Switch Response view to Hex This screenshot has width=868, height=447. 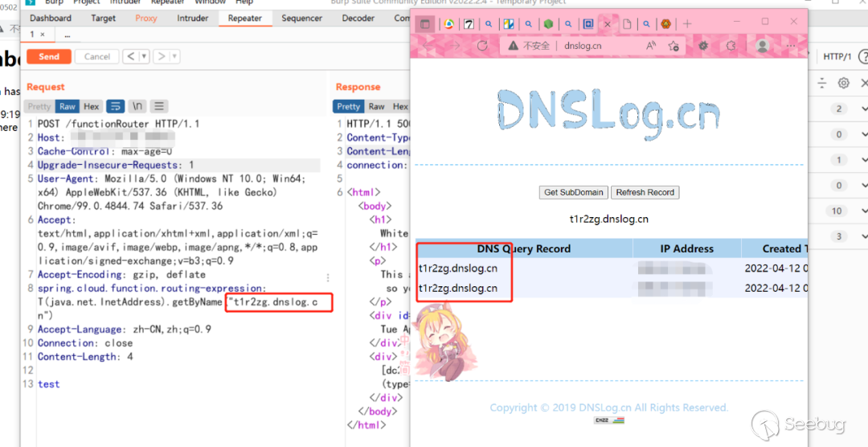400,106
